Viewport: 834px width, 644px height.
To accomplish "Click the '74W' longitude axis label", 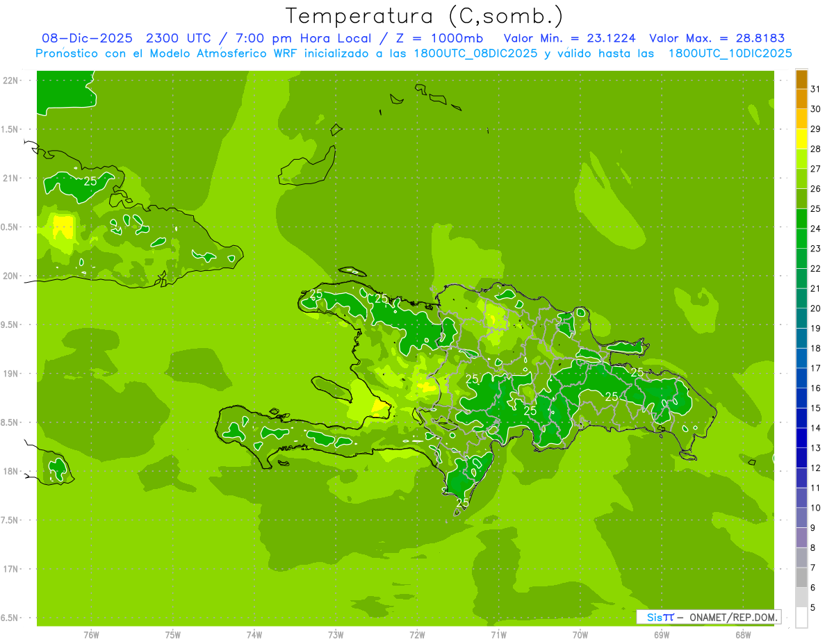I will (x=254, y=634).
